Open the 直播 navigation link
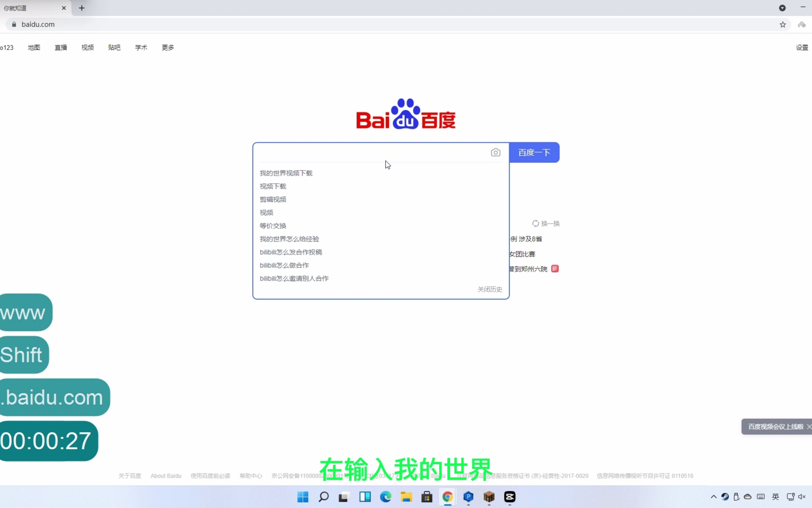Image resolution: width=812 pixels, height=508 pixels. pyautogui.click(x=61, y=47)
